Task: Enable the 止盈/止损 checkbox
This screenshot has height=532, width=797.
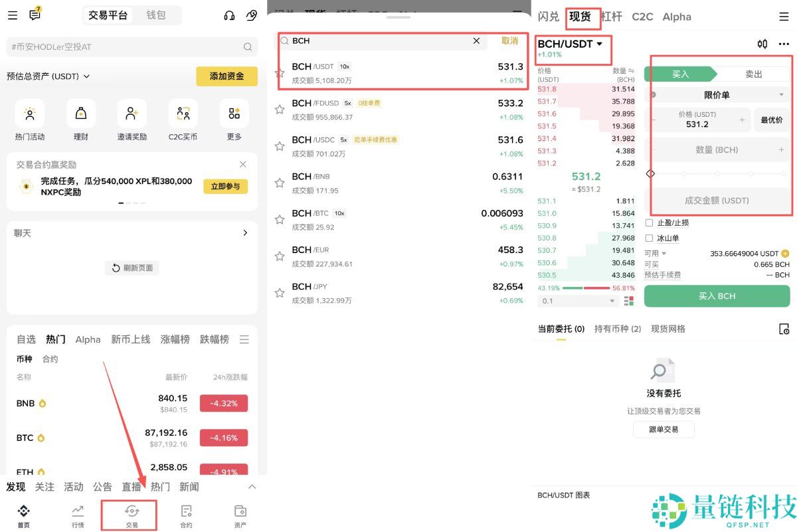Action: tap(649, 222)
